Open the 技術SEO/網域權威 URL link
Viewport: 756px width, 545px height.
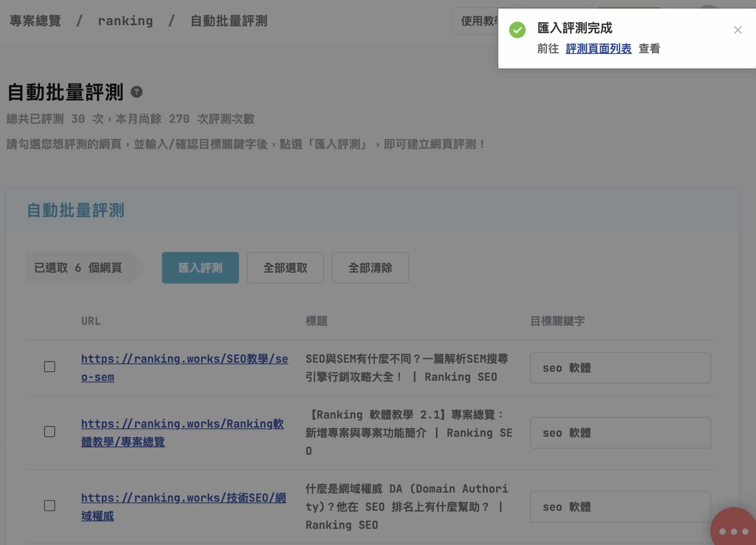[183, 498]
